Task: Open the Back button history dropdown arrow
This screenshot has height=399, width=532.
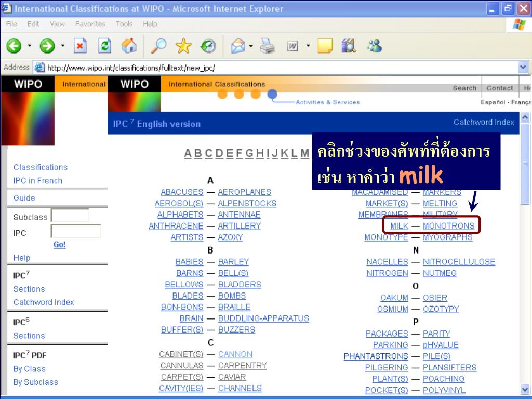Action: click(x=30, y=46)
